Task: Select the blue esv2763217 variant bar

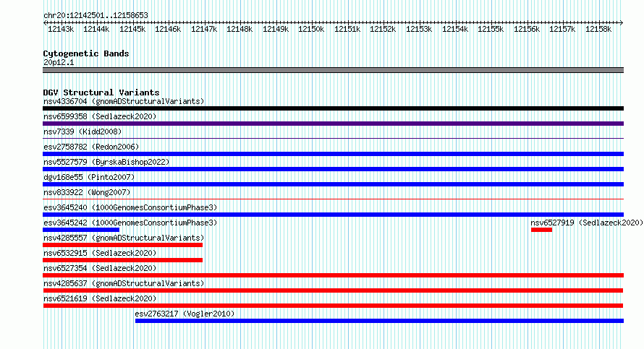Action: [x=379, y=321]
